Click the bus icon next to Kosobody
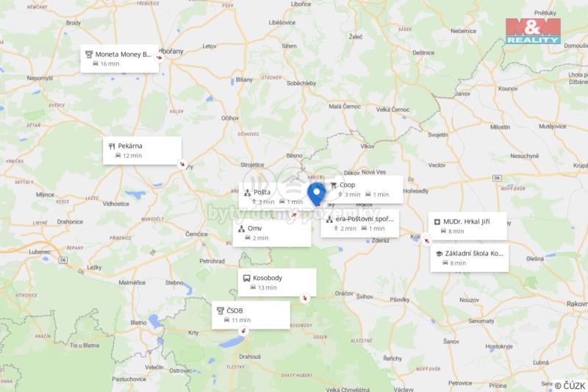 (x=246, y=278)
